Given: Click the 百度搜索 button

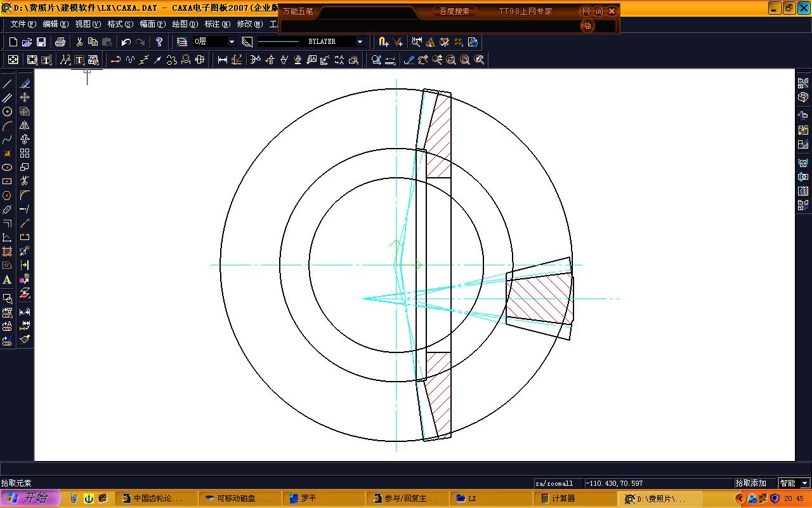Looking at the screenshot, I should point(455,11).
